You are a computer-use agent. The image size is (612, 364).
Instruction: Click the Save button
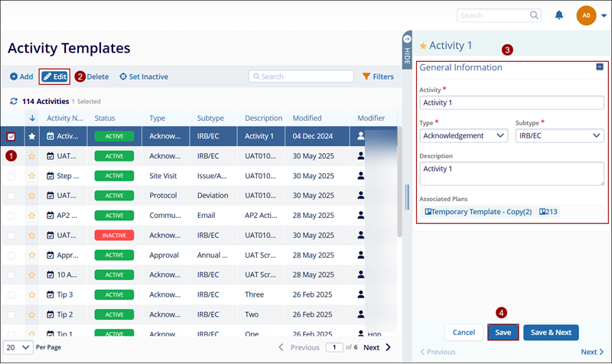click(503, 333)
